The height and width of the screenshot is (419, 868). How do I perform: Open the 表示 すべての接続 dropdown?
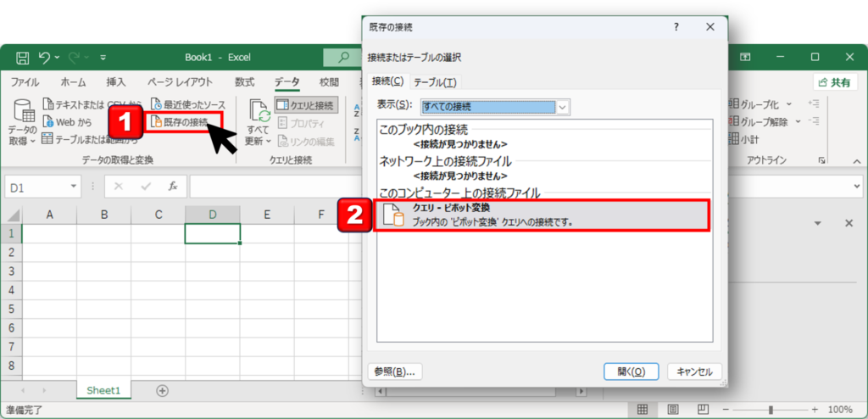(x=563, y=107)
